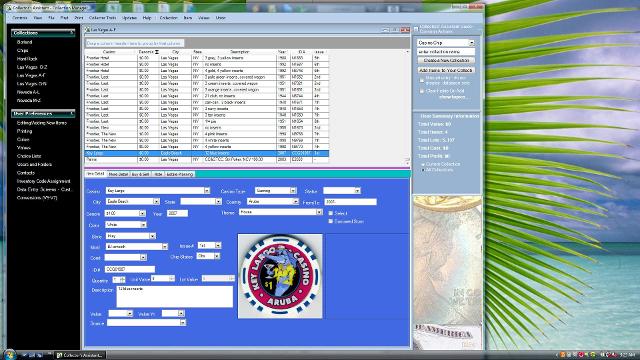
Task: Open the Chips collection
Action: (22, 51)
